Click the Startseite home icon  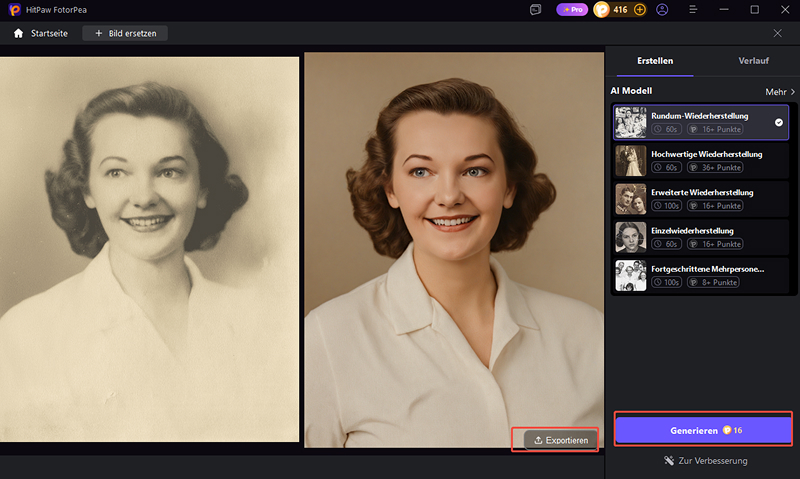(18, 33)
